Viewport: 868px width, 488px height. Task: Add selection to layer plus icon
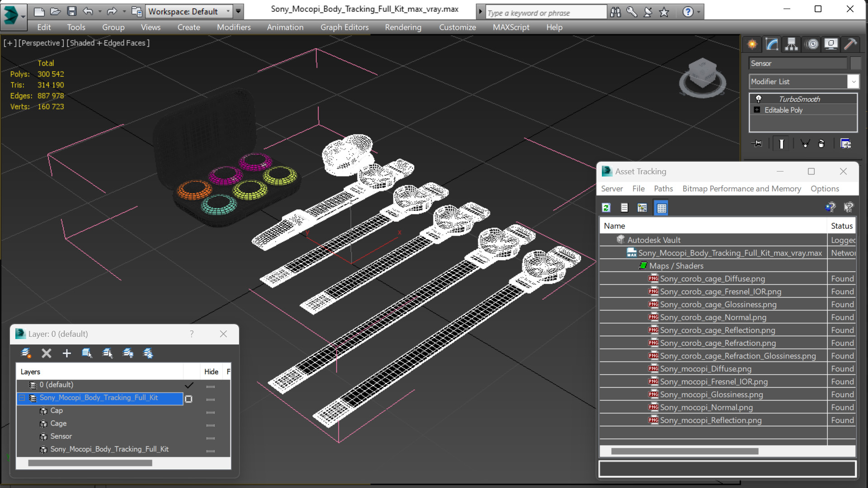[66, 353]
